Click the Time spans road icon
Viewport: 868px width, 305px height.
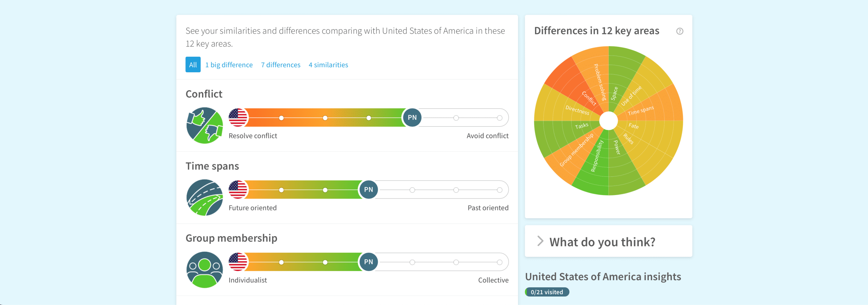205,197
